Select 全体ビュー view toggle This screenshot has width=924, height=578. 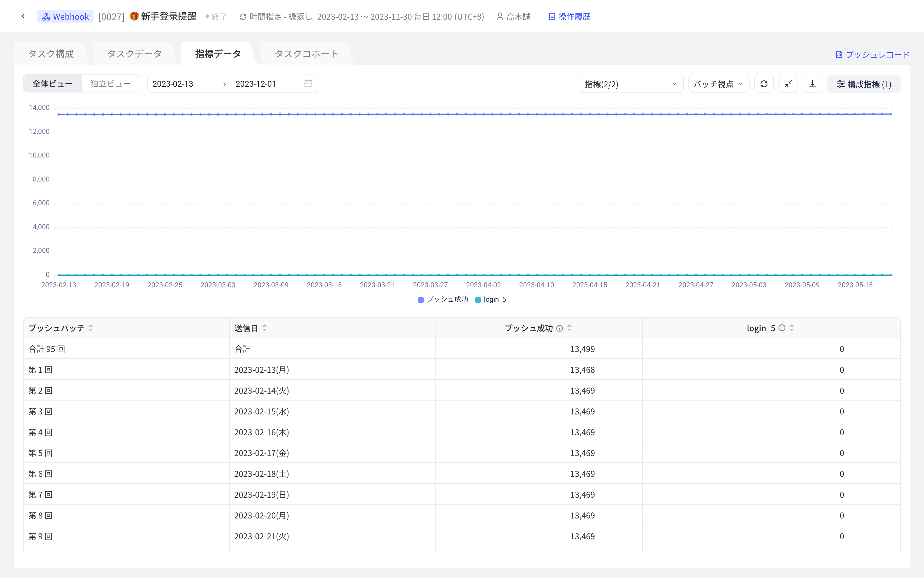pos(52,84)
